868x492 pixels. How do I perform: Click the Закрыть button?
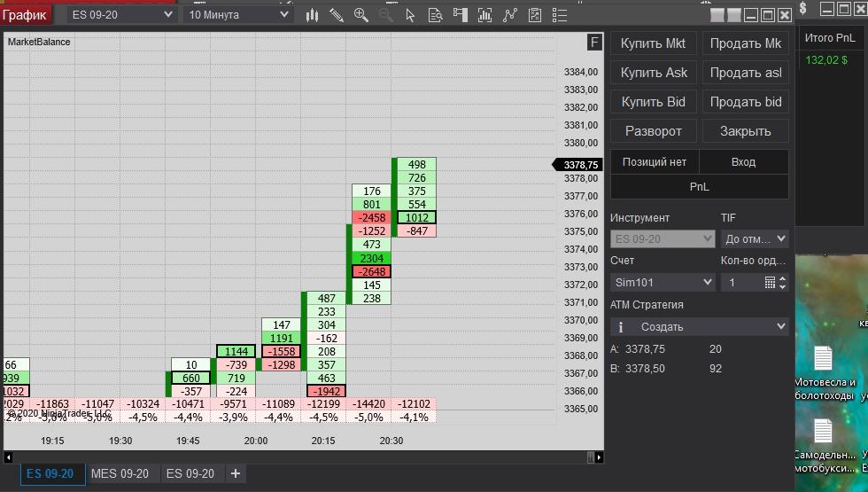point(745,131)
